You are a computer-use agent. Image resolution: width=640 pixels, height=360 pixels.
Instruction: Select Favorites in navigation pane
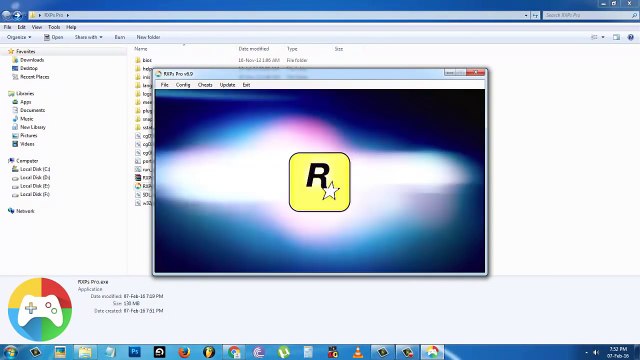25,51
